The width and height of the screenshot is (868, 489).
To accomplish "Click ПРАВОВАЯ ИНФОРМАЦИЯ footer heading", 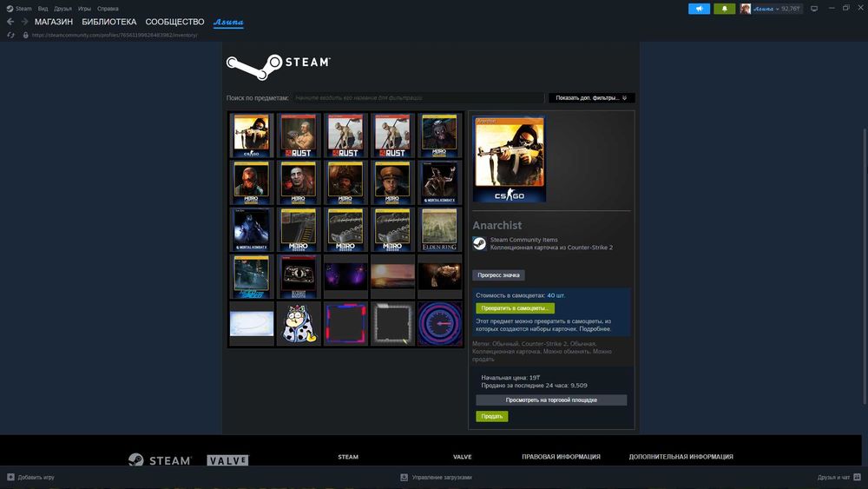I will [561, 457].
